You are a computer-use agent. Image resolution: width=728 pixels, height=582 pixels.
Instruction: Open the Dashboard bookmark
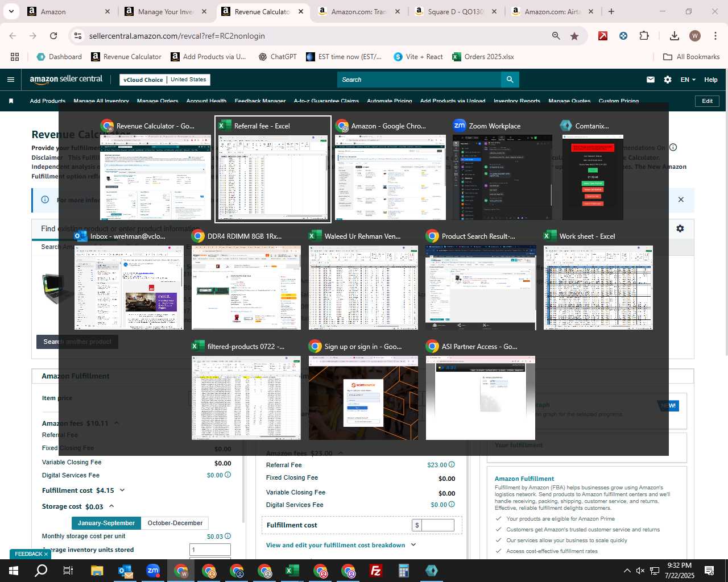(x=59, y=57)
